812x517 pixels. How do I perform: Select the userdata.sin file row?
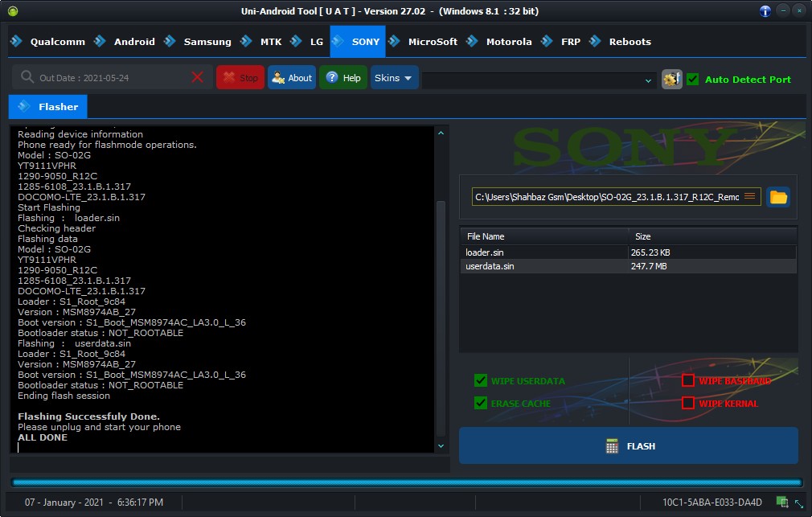(x=629, y=266)
